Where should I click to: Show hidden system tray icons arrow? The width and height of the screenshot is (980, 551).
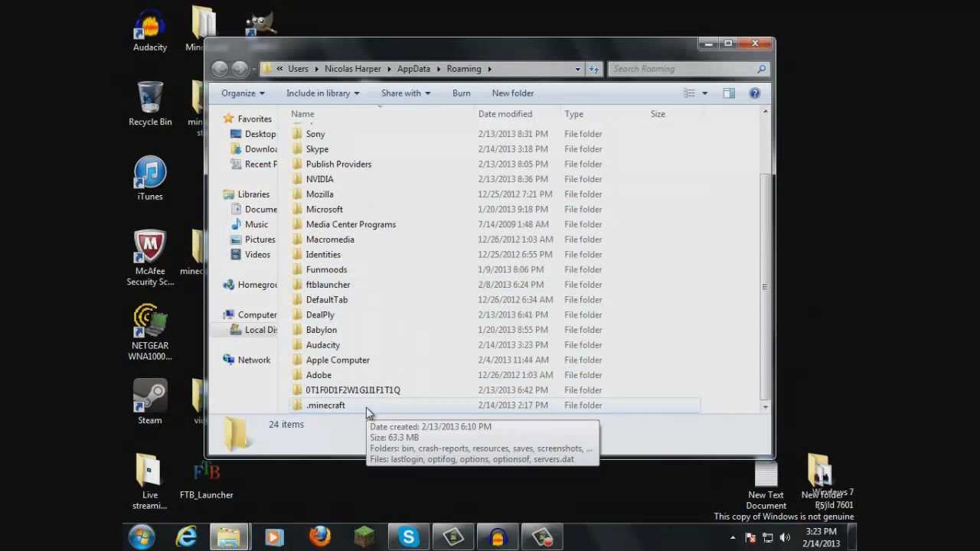(x=733, y=538)
